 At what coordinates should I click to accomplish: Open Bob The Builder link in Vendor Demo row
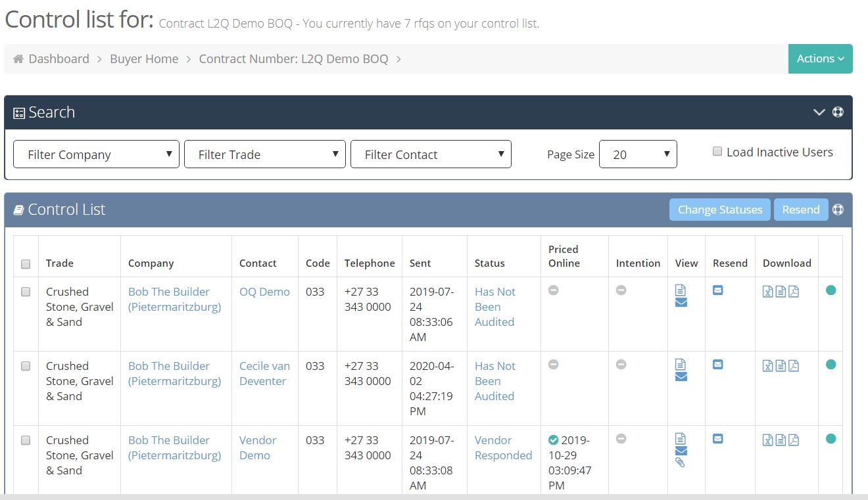(174, 447)
